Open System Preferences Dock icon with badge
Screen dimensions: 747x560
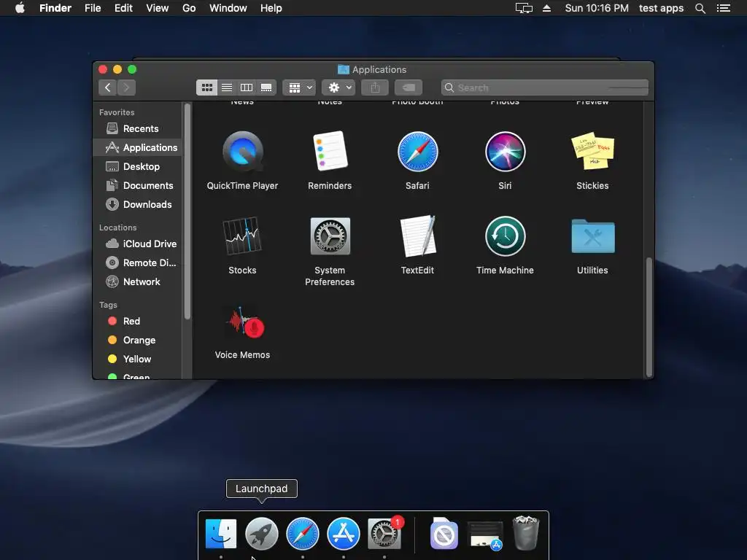(x=384, y=534)
